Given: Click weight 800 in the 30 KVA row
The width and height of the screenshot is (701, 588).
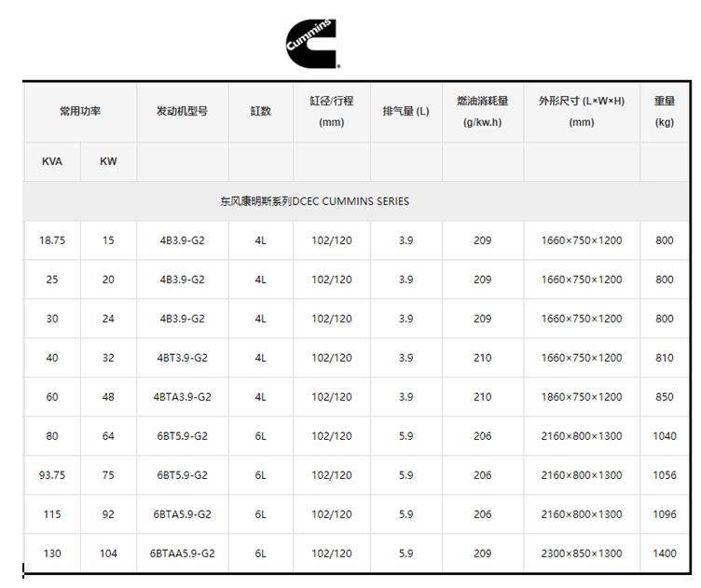Looking at the screenshot, I should coord(665,319).
